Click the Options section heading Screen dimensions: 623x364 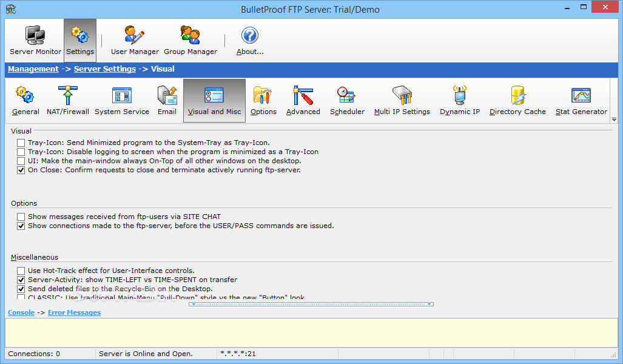tap(24, 203)
